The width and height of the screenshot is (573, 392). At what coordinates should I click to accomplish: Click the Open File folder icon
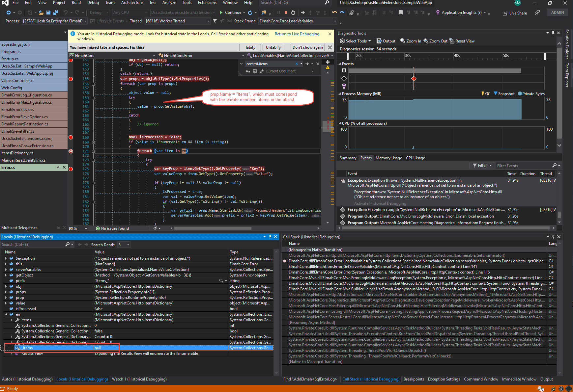coord(41,13)
